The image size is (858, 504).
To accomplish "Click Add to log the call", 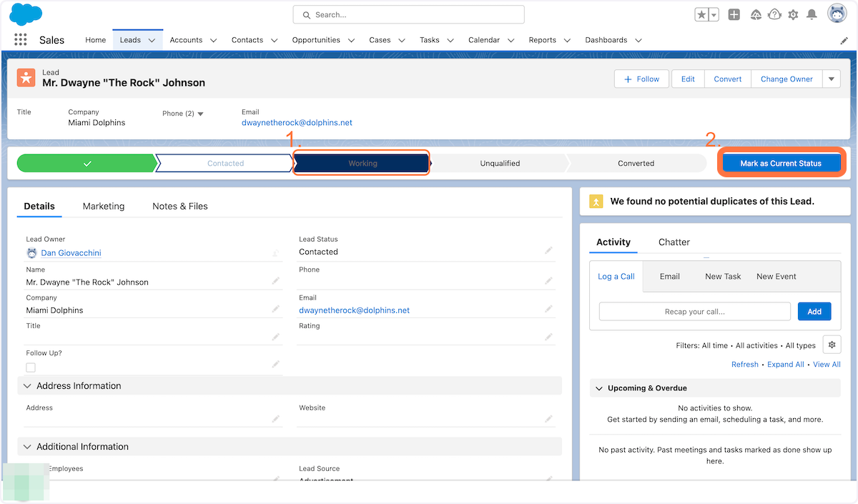I will tap(814, 311).
